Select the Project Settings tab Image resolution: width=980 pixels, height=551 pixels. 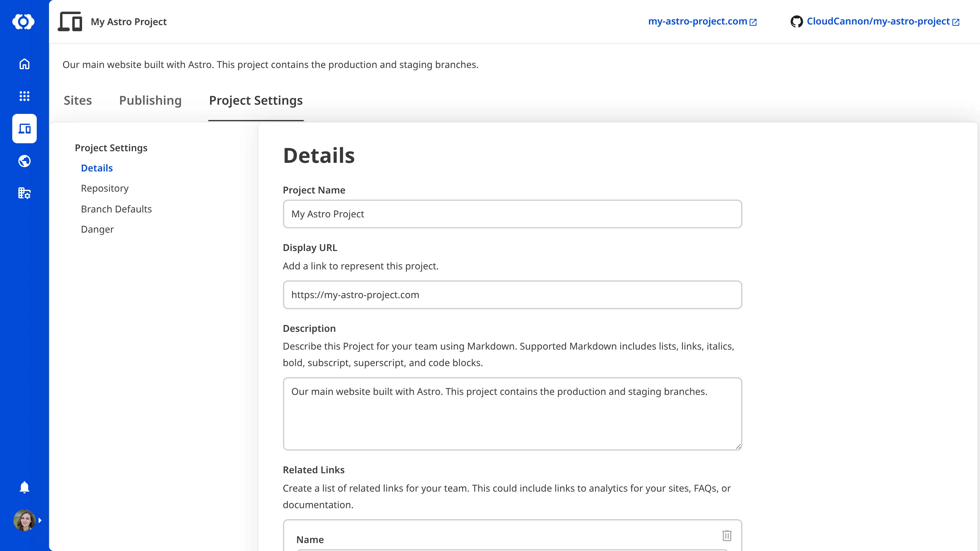pos(255,100)
